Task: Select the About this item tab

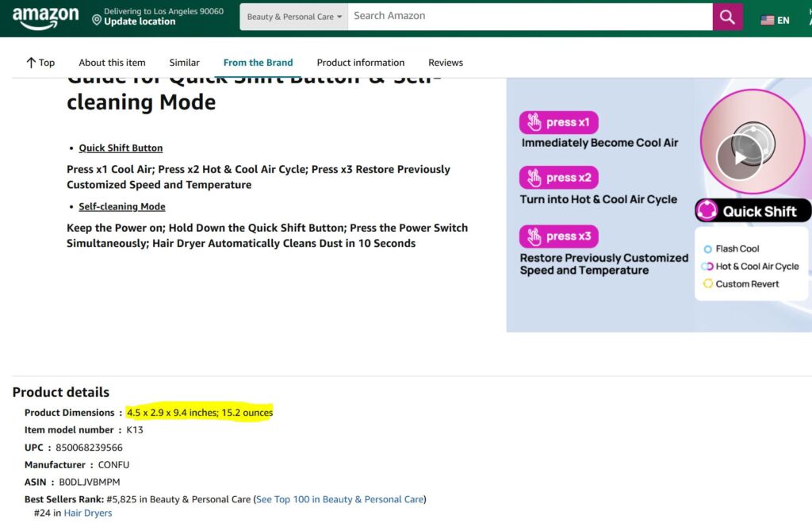Action: pyautogui.click(x=112, y=63)
